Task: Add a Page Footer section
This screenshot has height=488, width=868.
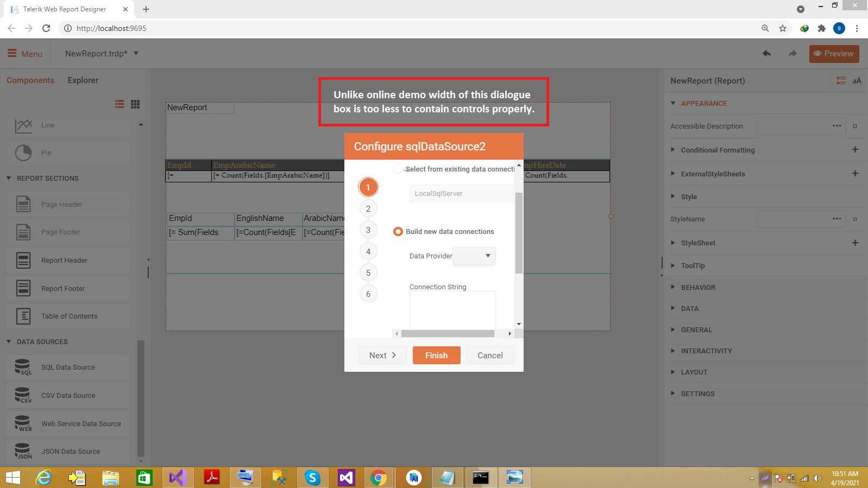Action: pos(68,232)
